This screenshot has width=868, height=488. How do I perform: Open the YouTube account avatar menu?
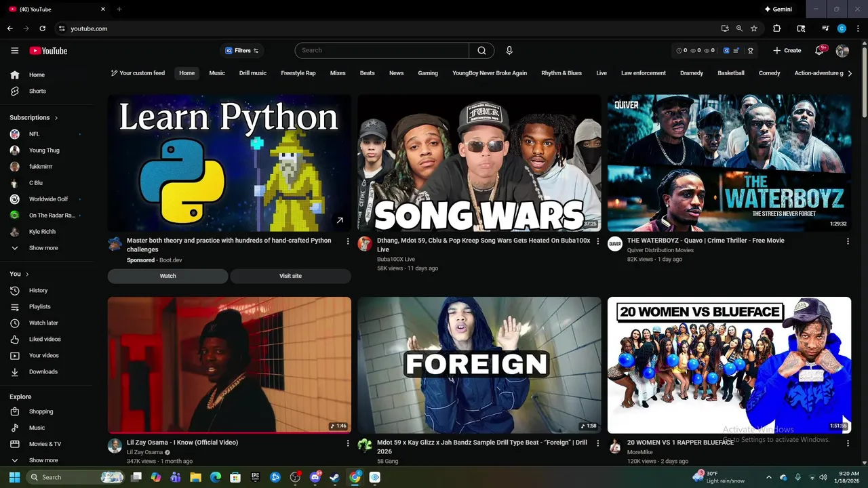pos(842,51)
